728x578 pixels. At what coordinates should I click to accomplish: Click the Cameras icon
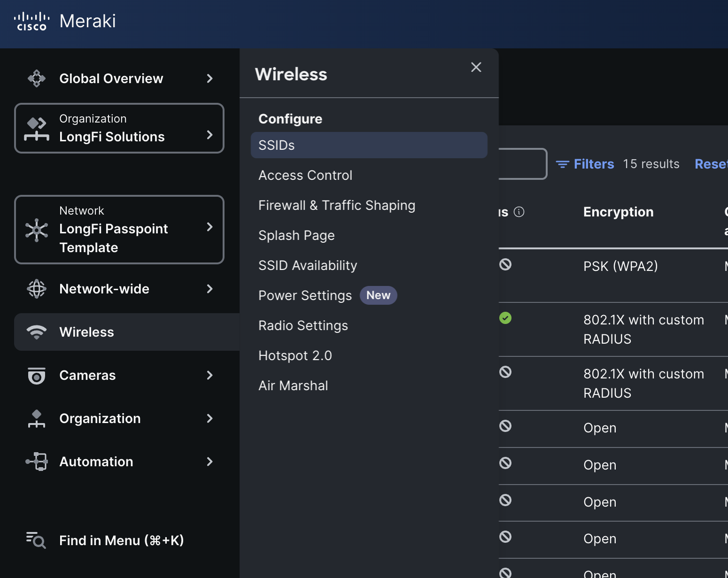37,376
